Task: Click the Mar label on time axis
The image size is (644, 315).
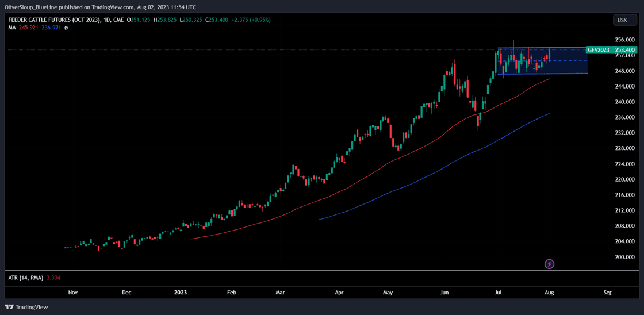Action: click(x=280, y=293)
